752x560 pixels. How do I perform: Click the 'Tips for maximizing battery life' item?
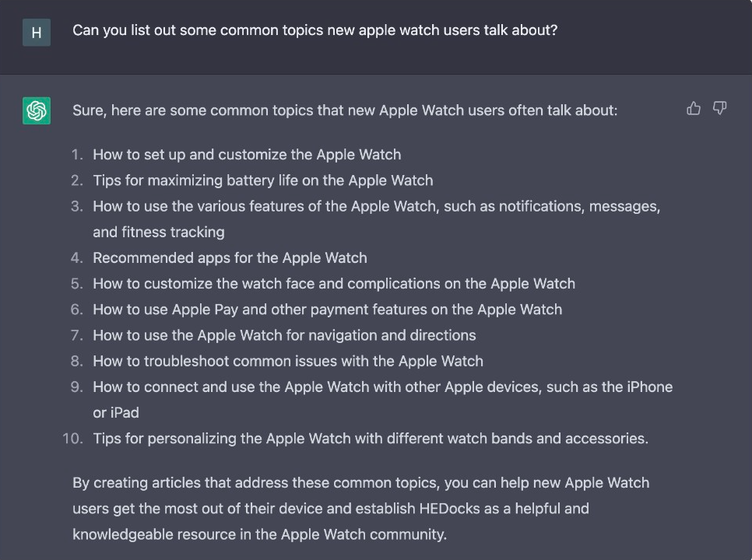[262, 180]
